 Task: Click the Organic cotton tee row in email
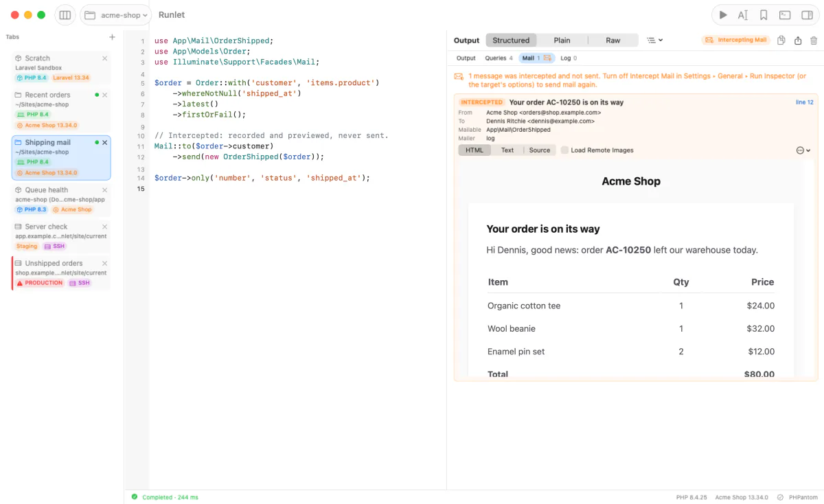(631, 306)
